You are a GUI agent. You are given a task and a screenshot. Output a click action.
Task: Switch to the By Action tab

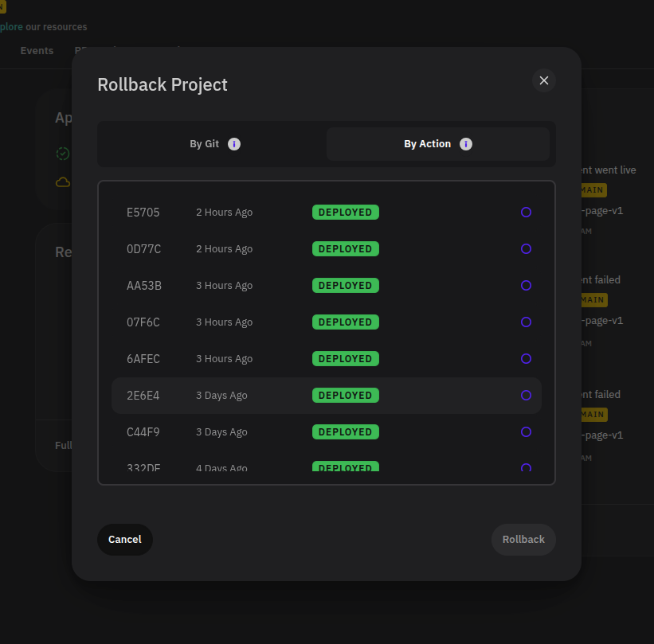(438, 144)
